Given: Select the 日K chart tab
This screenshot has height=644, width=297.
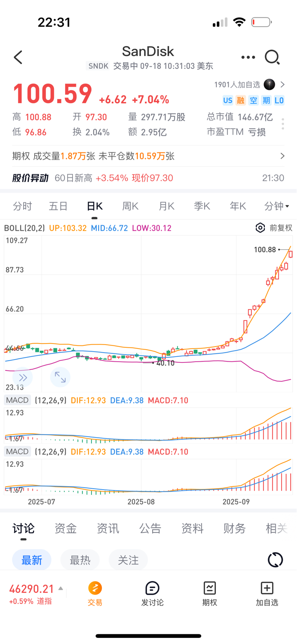Looking at the screenshot, I should click(95, 206).
